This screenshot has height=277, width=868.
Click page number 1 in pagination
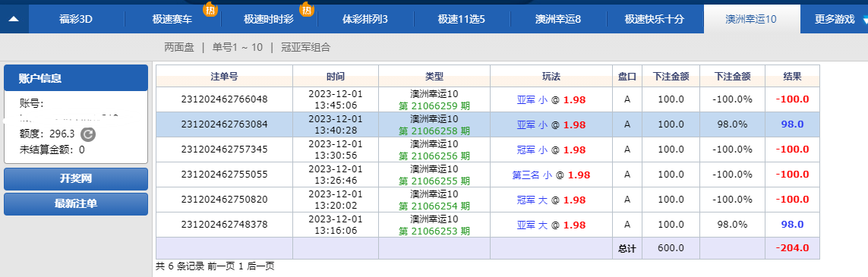pos(241,266)
